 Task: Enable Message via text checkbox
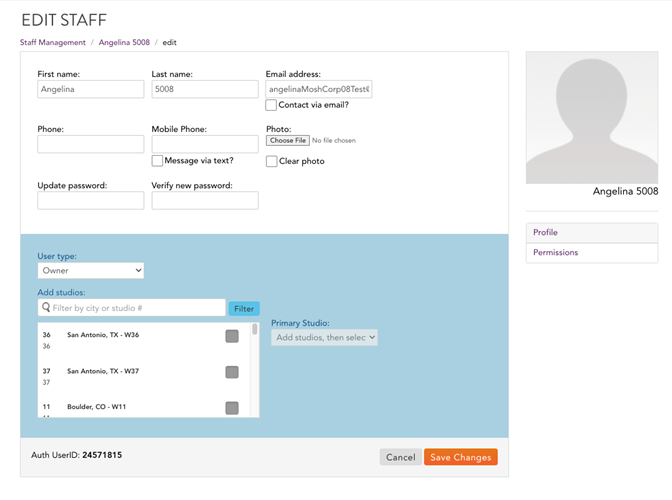tap(157, 161)
